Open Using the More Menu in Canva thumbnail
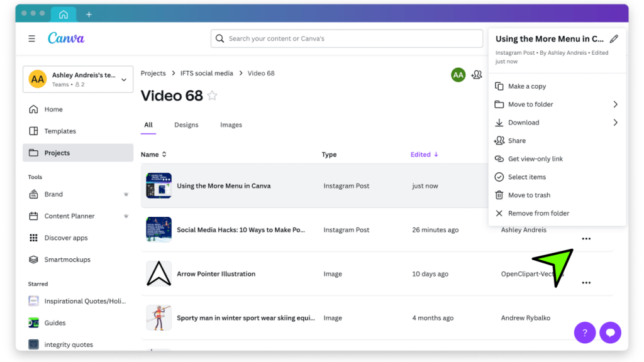Image resolution: width=644 pixels, height=362 pixels. point(158,185)
